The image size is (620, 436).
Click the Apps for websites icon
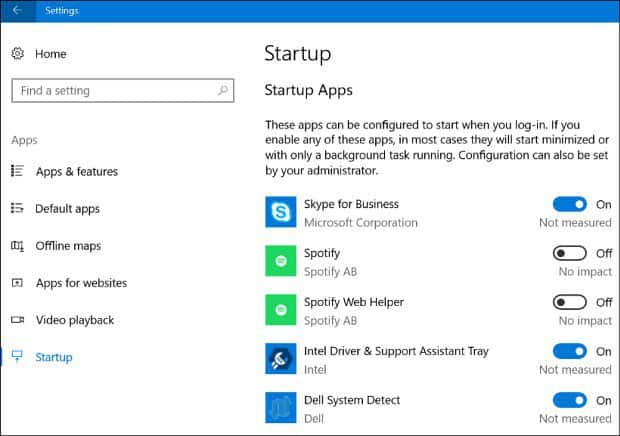coord(17,283)
